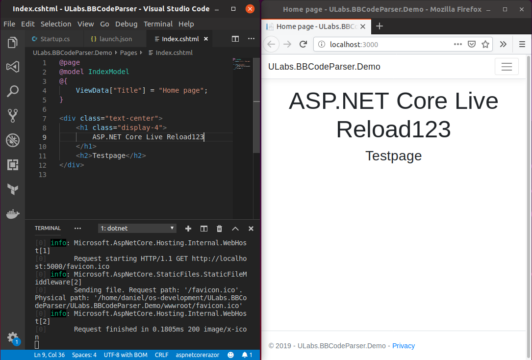Show site information for localhost
Screen dimensions: 532x360
coord(322,44)
